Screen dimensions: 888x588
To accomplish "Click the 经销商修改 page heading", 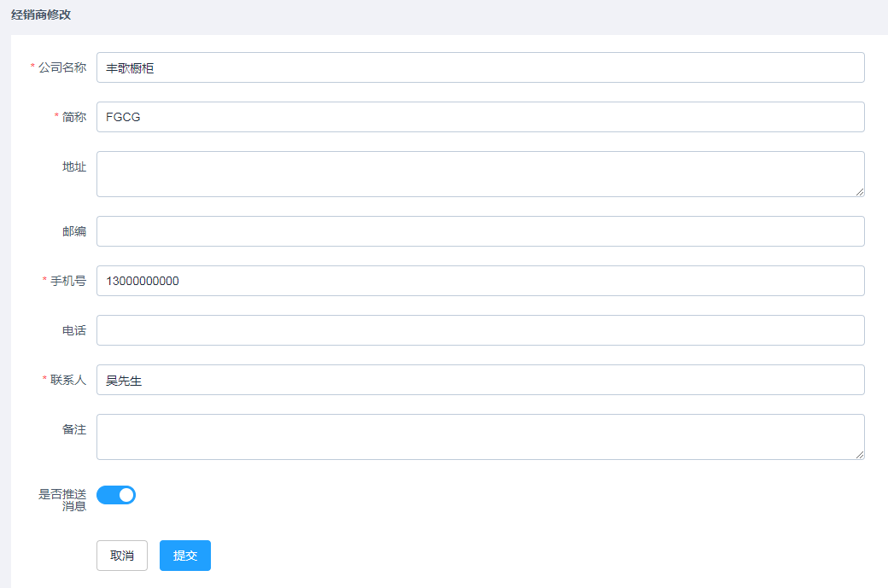I will click(x=41, y=15).
